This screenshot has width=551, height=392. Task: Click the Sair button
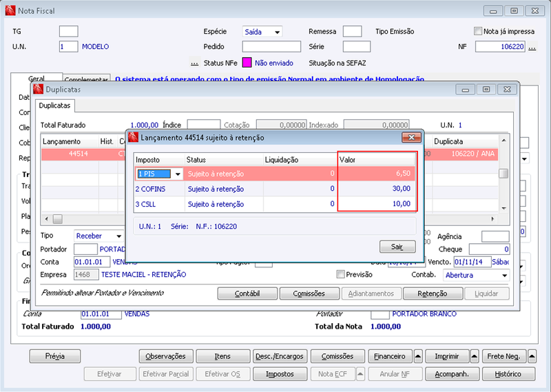397,247
